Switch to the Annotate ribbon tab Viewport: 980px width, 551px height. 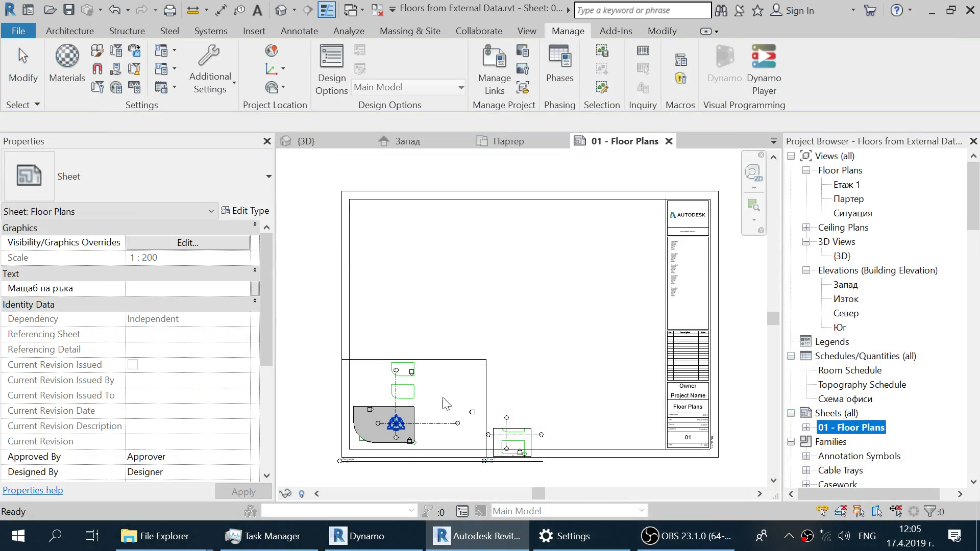point(299,31)
